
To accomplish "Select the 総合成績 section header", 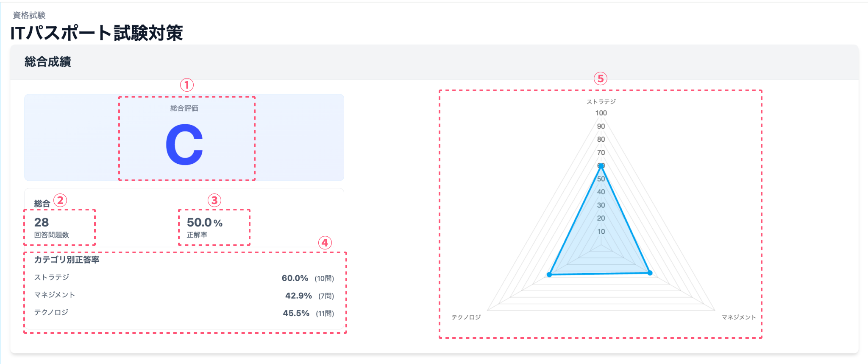I will click(48, 62).
